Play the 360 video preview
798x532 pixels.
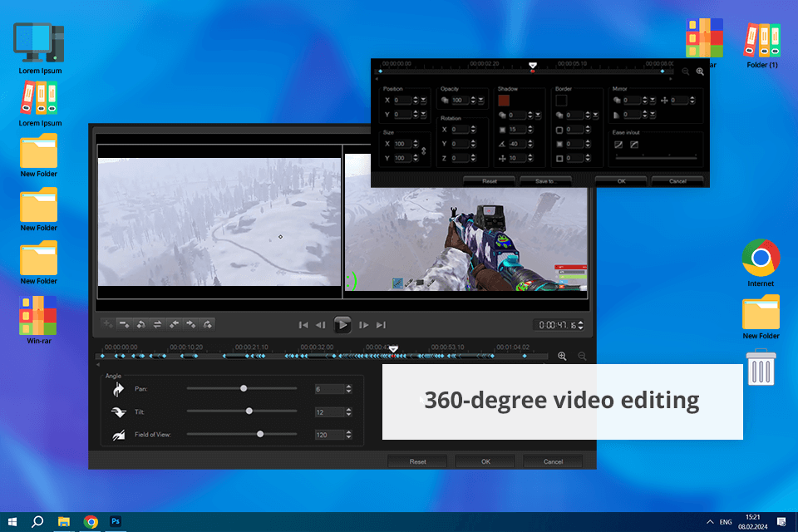click(342, 325)
